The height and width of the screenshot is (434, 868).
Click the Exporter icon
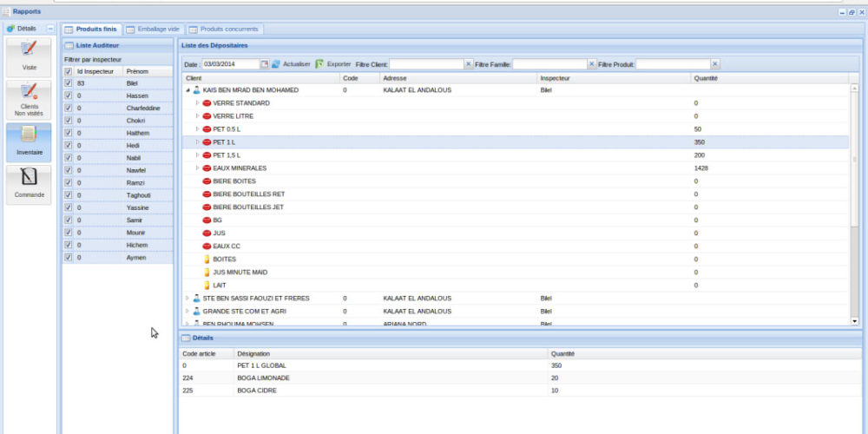[319, 64]
